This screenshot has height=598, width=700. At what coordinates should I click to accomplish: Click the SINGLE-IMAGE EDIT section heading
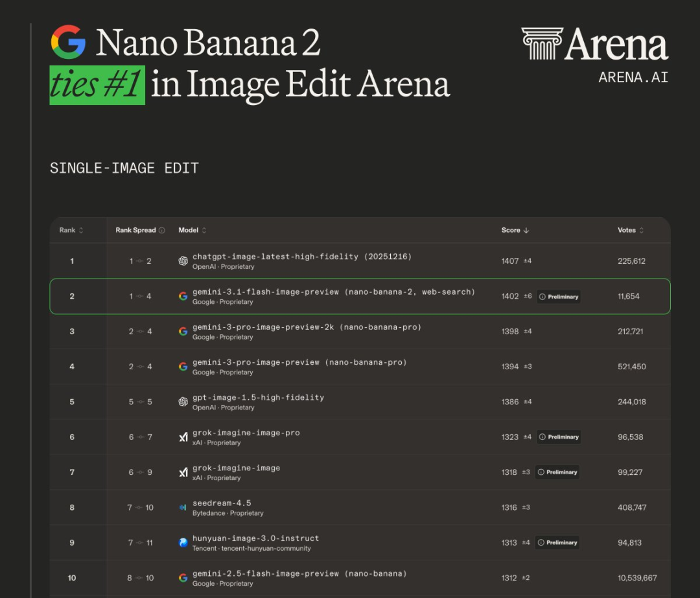(x=124, y=168)
